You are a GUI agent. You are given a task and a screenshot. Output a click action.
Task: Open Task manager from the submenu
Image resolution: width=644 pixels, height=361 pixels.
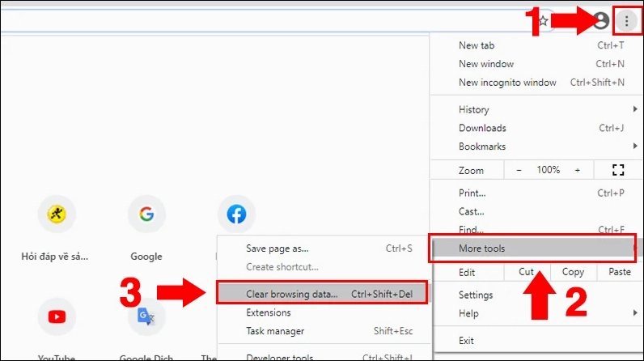(324, 331)
